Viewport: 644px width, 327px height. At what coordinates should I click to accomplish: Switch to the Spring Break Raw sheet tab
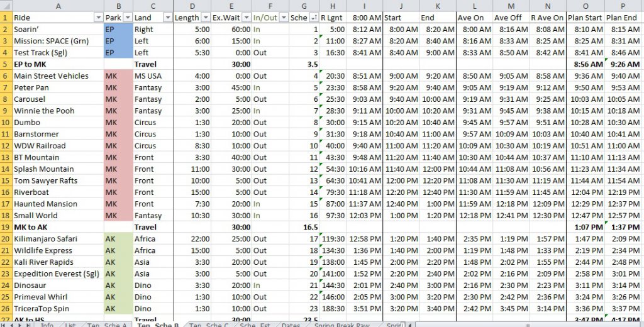[x=342, y=325]
